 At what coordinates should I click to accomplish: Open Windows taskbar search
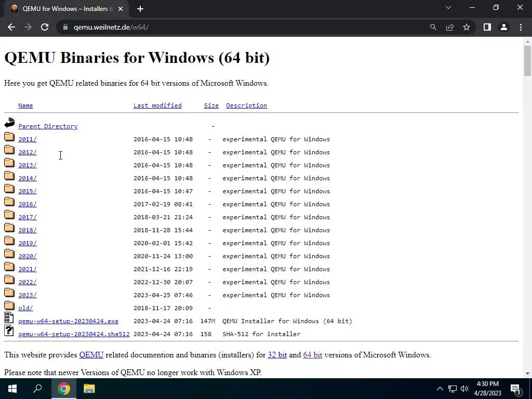37,389
